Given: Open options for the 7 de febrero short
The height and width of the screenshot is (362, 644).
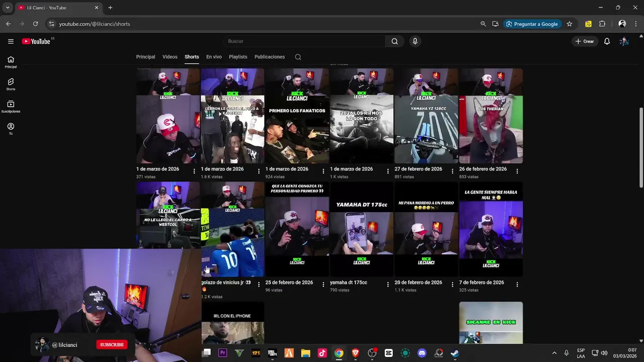Looking at the screenshot, I should (x=517, y=285).
